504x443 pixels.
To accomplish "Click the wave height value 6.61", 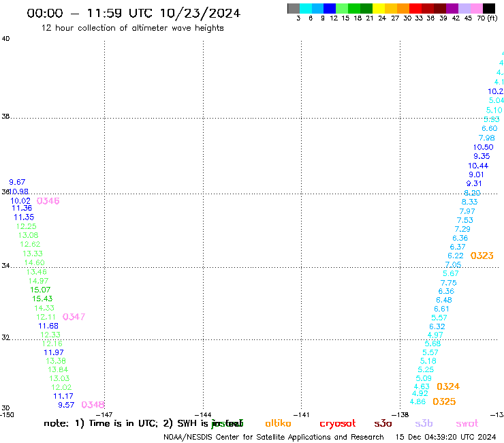I will [x=441, y=309].
